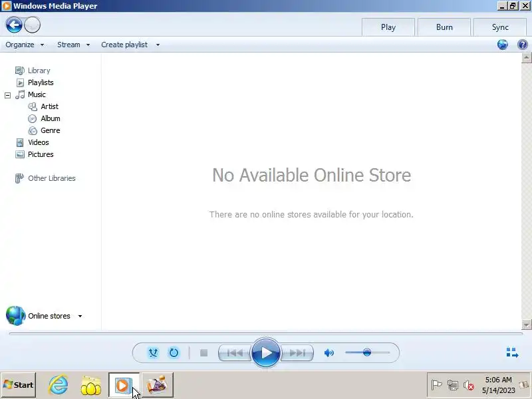Viewport: 532px width, 399px height.
Task: Click the scroll down arrow of the scrollbar
Action: pos(526,325)
